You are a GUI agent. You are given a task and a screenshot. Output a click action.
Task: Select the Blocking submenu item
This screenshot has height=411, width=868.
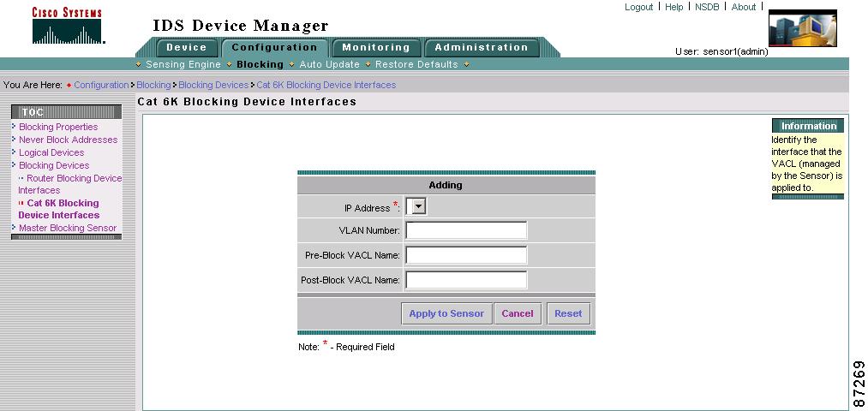pos(260,65)
